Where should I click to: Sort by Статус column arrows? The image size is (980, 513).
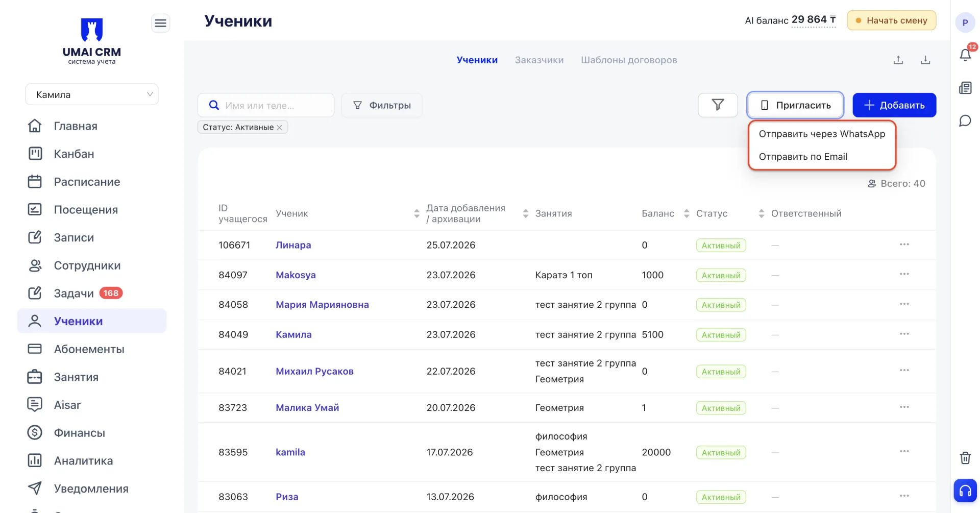(x=761, y=213)
